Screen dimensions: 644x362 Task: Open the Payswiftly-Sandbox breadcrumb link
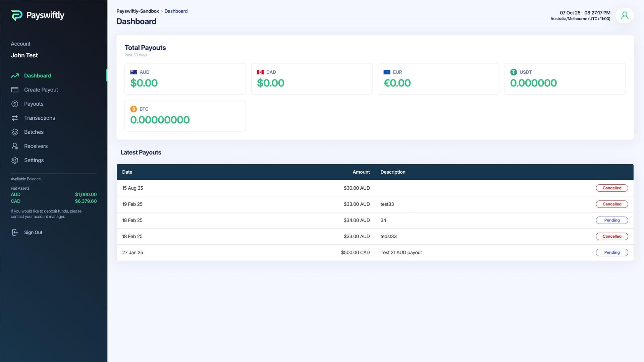pyautogui.click(x=138, y=11)
